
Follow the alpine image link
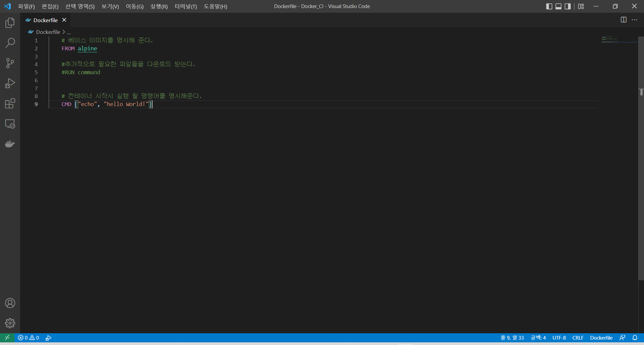88,48
